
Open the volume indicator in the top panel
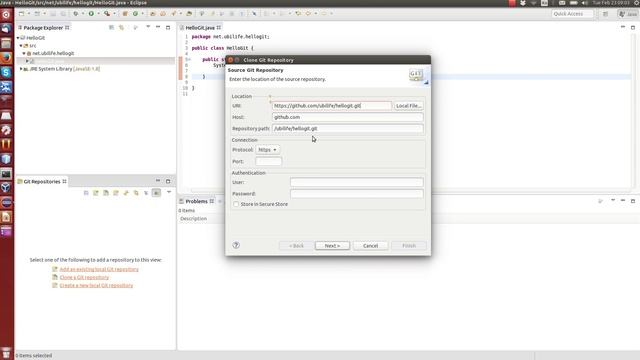[585, 3]
